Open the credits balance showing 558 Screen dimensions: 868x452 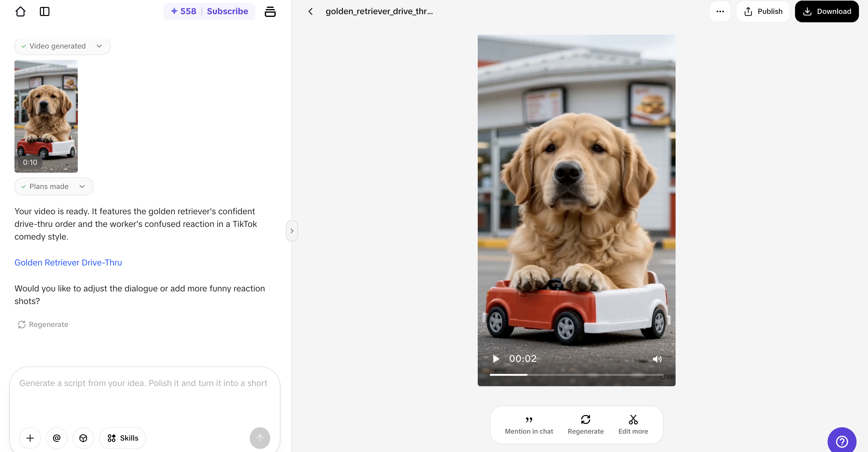tap(183, 11)
